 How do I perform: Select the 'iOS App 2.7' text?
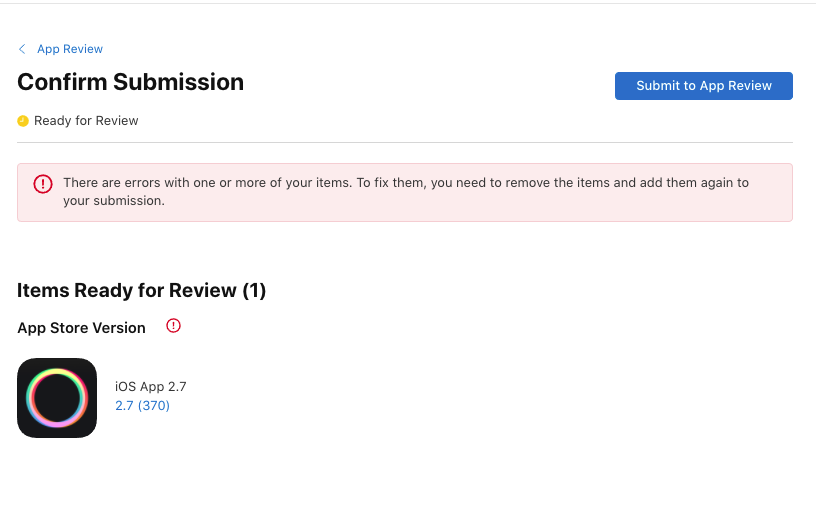point(150,387)
